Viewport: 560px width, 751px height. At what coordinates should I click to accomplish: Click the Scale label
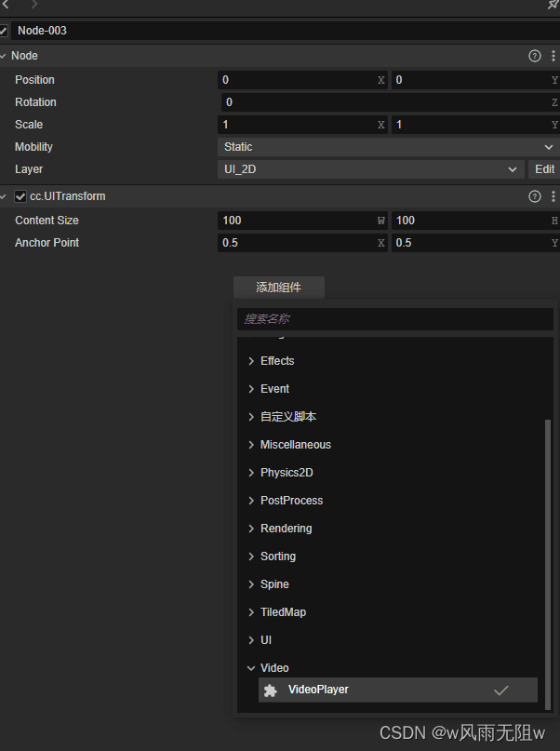click(x=29, y=125)
